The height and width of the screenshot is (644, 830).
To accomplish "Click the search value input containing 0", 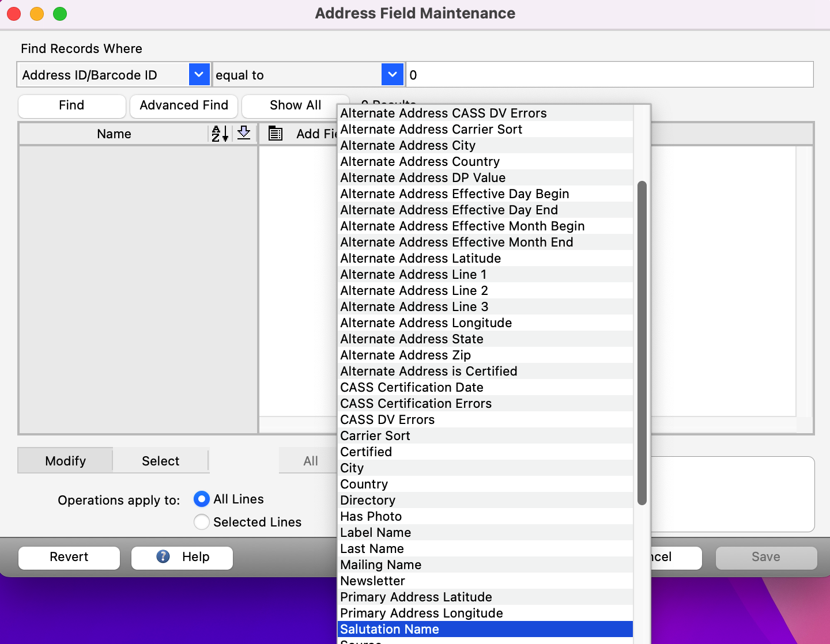I will [x=610, y=74].
